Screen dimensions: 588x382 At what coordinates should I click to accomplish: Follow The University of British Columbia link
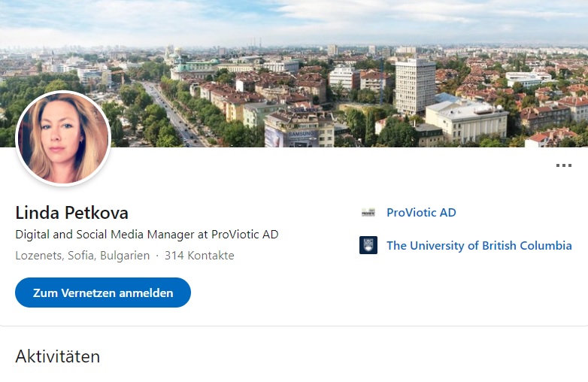pyautogui.click(x=479, y=245)
